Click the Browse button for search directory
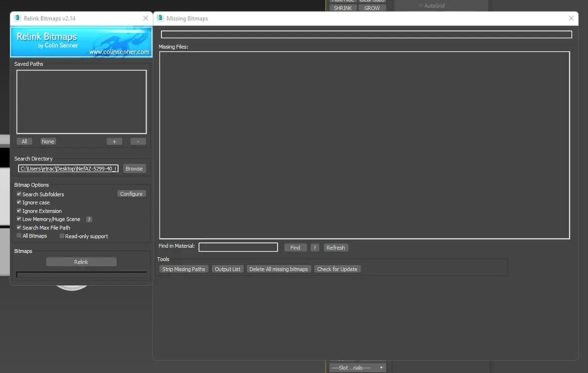 click(x=134, y=169)
